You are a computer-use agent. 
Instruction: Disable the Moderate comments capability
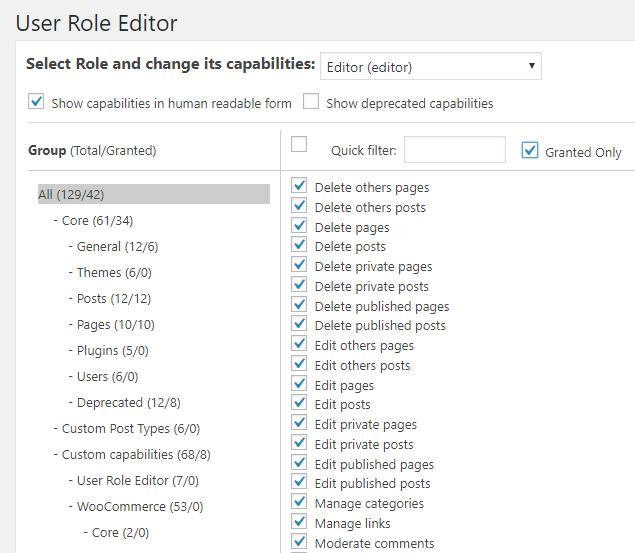[299, 542]
